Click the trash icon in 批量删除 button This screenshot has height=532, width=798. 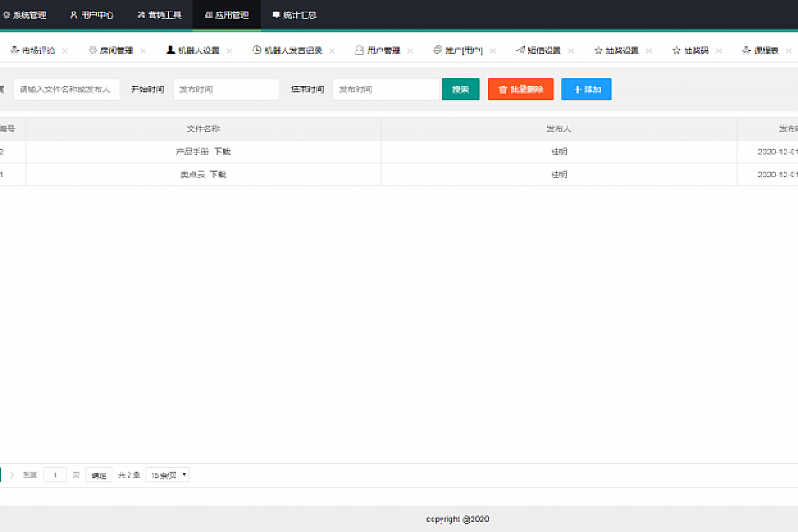(503, 90)
